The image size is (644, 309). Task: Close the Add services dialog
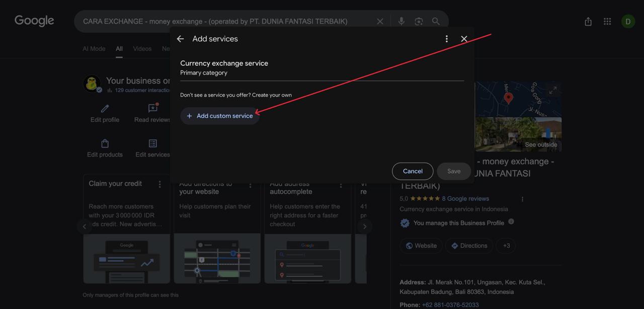pos(464,39)
